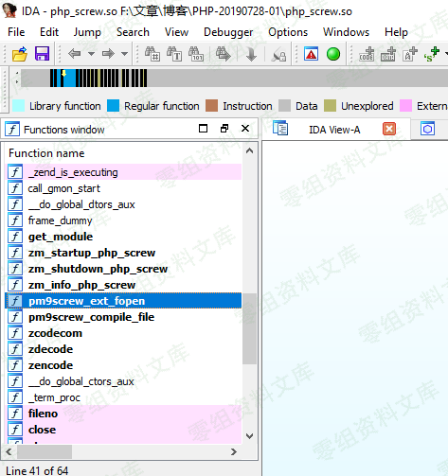This screenshot has height=476, width=448.
Task: Click the Regular function blue color swatch
Action: pyautogui.click(x=113, y=106)
